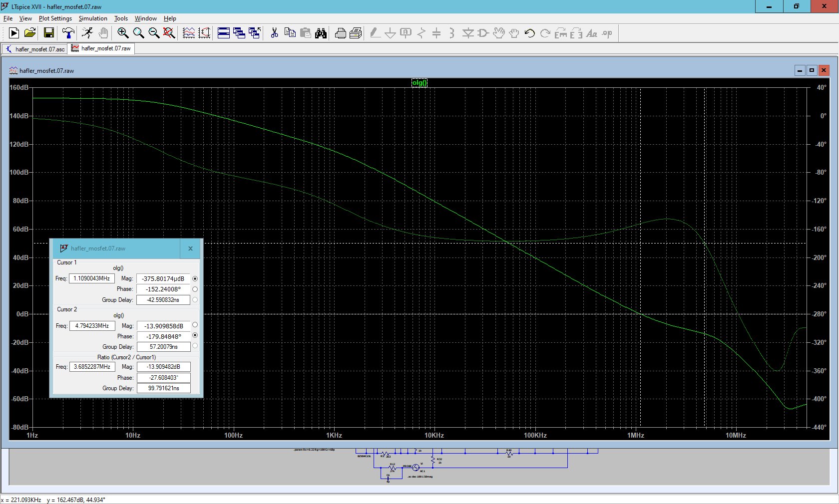Image resolution: width=839 pixels, height=504 pixels.
Task: Open the View menu
Action: tap(25, 18)
